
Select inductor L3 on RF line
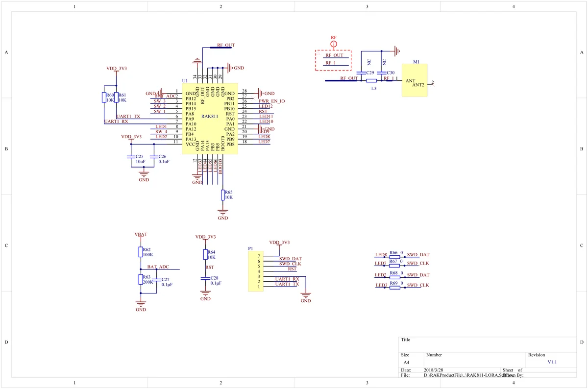click(371, 81)
